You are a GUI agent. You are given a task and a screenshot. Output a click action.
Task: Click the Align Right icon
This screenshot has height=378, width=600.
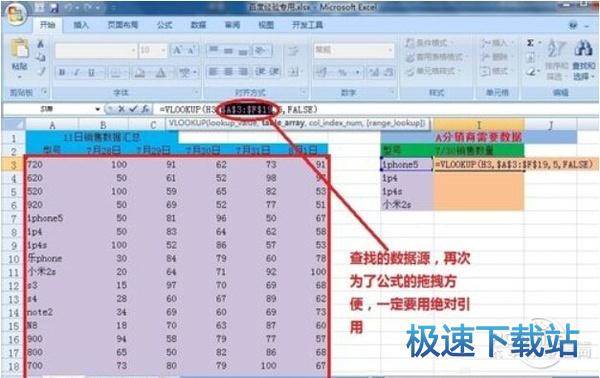point(243,72)
